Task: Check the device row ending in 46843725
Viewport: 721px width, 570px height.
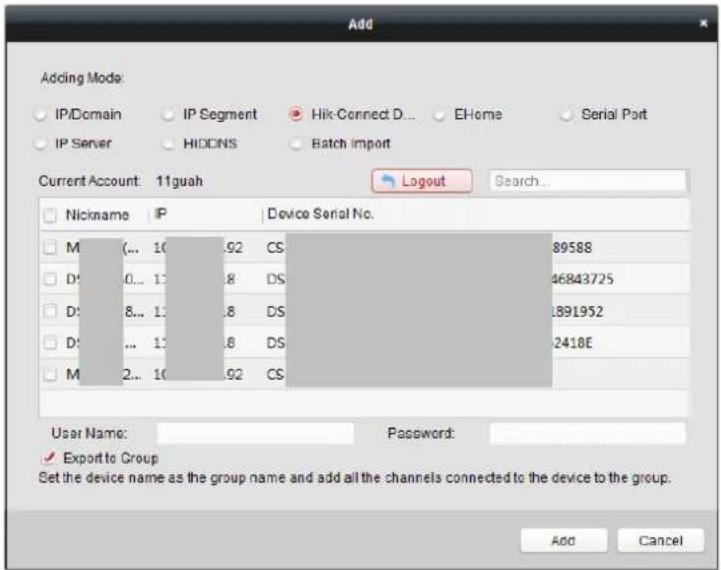Action: pos(50,279)
